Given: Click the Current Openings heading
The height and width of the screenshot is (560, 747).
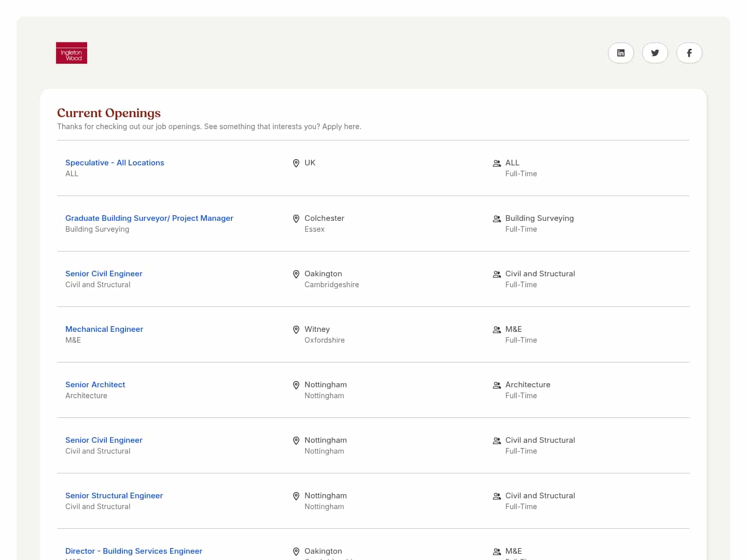Looking at the screenshot, I should click(x=109, y=113).
